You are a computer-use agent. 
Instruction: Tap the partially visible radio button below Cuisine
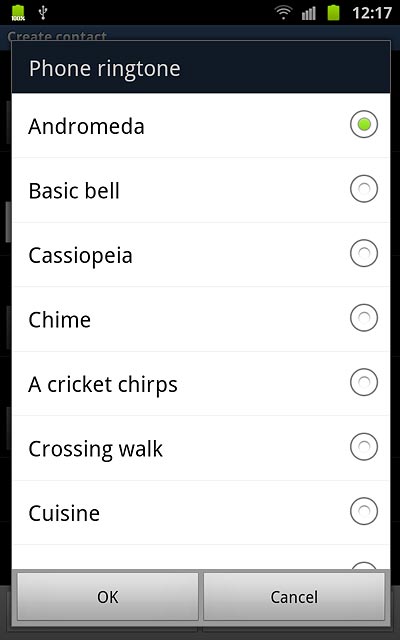click(x=364, y=566)
